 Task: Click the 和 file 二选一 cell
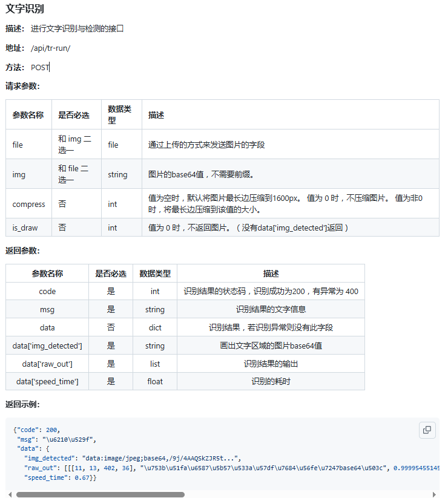pyautogui.click(x=76, y=174)
